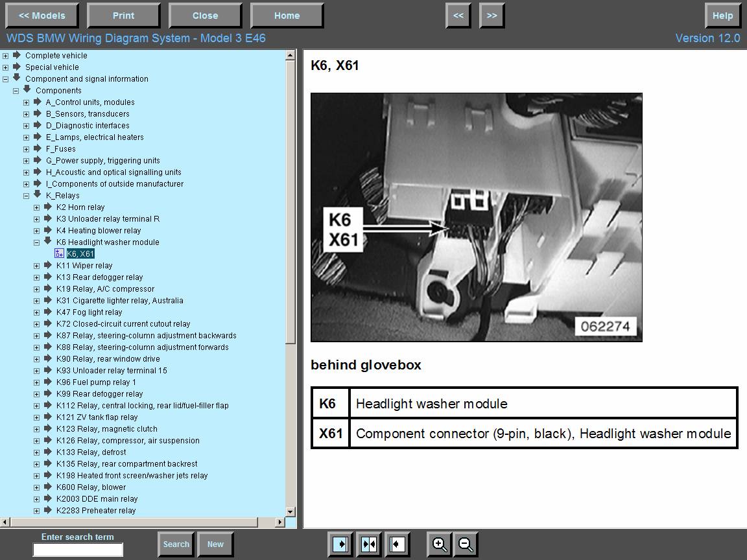Click the Print button
Screen dimensions: 747x560
[x=123, y=16]
